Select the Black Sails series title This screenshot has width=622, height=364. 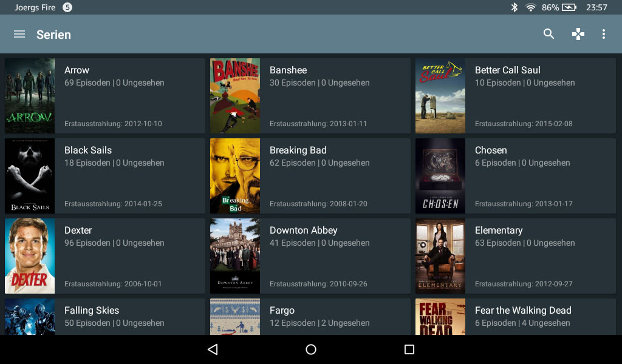click(x=88, y=150)
